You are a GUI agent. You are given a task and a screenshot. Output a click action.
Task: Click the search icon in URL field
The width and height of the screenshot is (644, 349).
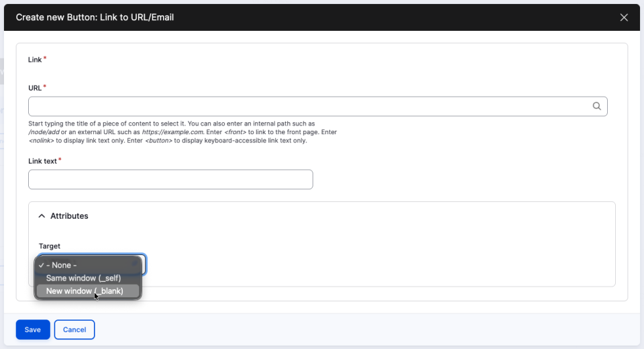coord(597,107)
